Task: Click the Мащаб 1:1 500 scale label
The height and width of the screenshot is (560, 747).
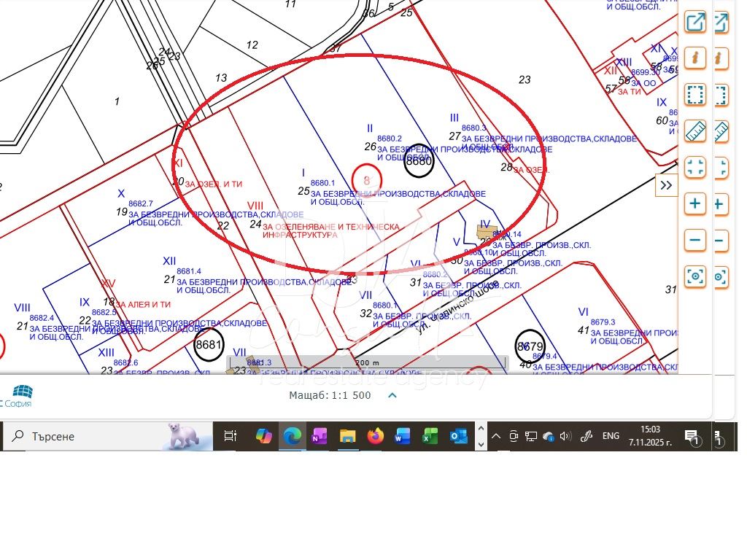Action: coord(330,395)
